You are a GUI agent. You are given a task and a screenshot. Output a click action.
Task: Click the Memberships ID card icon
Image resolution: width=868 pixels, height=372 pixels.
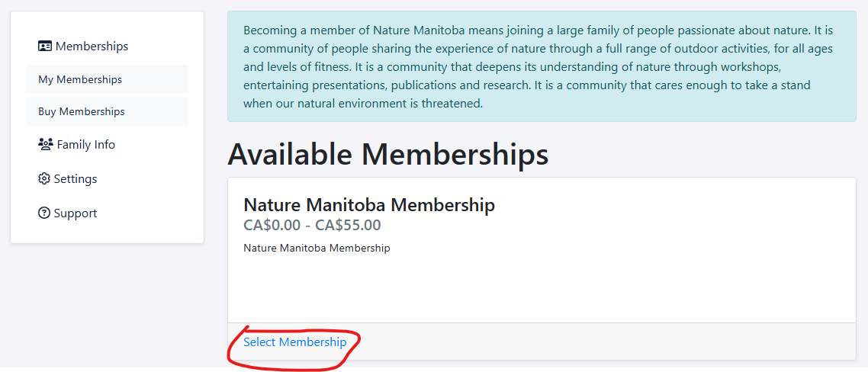click(45, 46)
